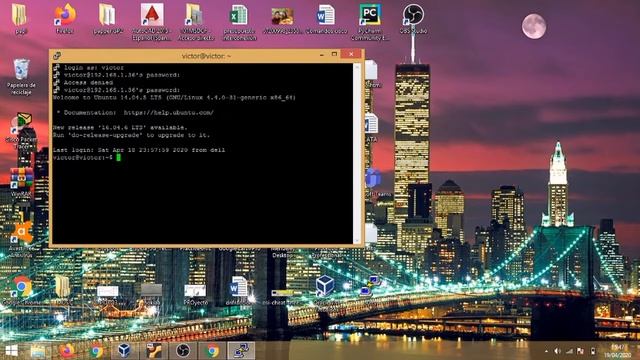Click the Windows Start button
This screenshot has height=360, width=640.
pos(11,351)
